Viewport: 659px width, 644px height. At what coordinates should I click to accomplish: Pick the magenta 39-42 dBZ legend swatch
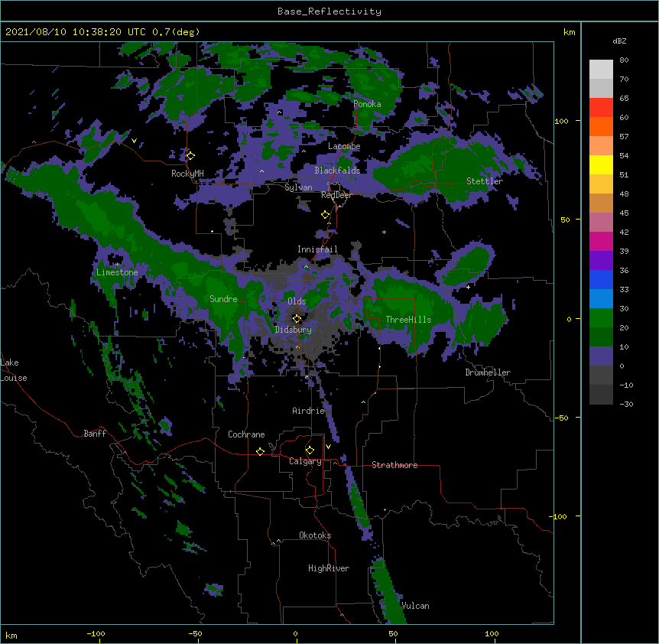click(601, 241)
